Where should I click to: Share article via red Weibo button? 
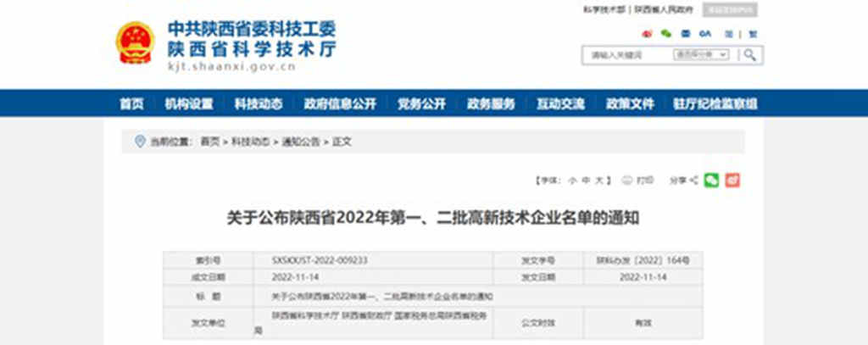point(732,180)
